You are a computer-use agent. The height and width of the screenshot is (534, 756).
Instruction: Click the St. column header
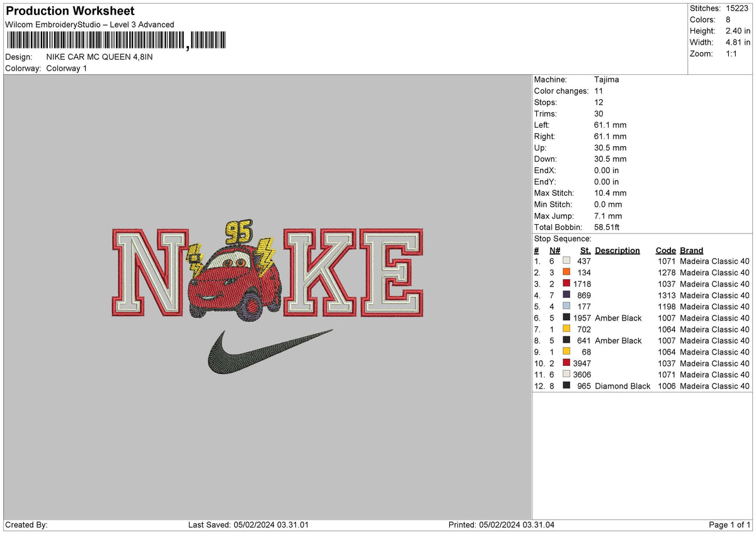pyautogui.click(x=585, y=250)
